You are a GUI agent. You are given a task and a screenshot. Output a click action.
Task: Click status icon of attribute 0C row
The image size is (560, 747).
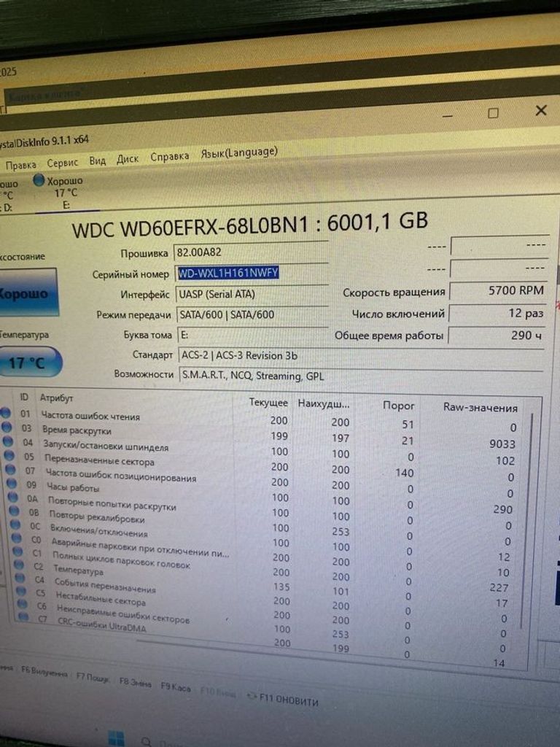pos(16,525)
